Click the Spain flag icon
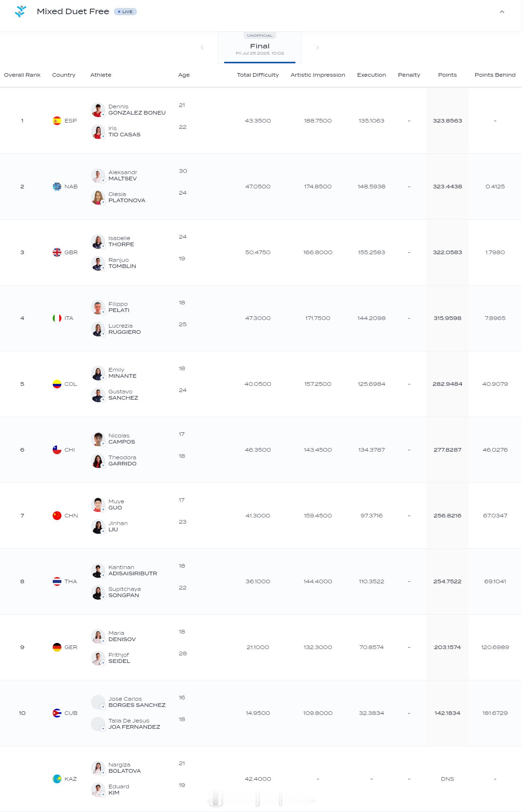This screenshot has width=524, height=812. coord(57,121)
